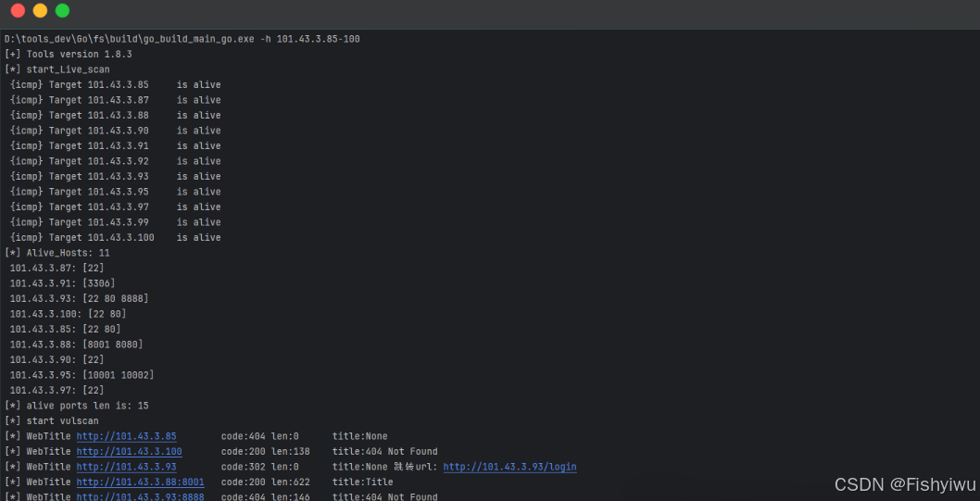Open the http://101.43.3.100 link

130,451
